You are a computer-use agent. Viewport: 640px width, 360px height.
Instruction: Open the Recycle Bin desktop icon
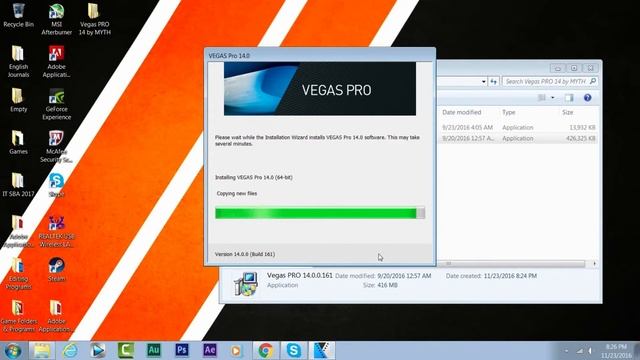click(18, 16)
